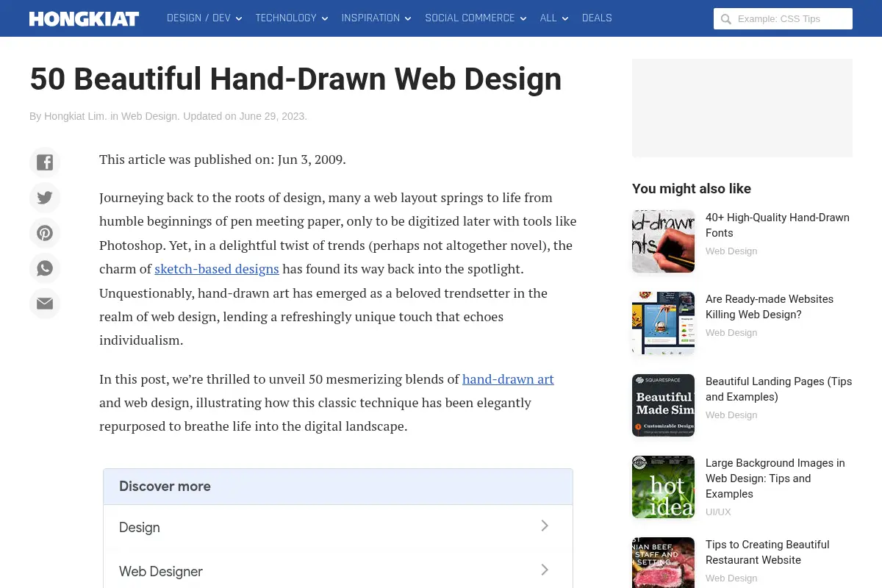Click the search magnifier icon
The width and height of the screenshot is (882, 588).
coord(726,19)
